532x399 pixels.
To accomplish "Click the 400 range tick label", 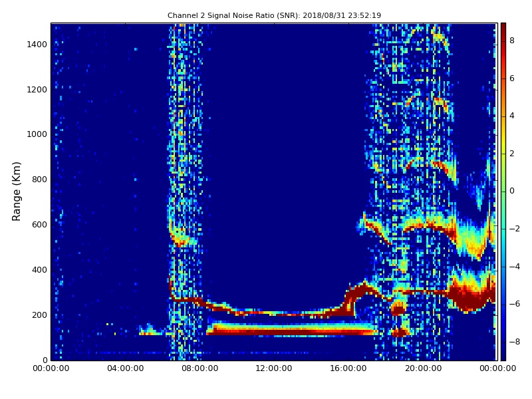I will pyautogui.click(x=39, y=270).
